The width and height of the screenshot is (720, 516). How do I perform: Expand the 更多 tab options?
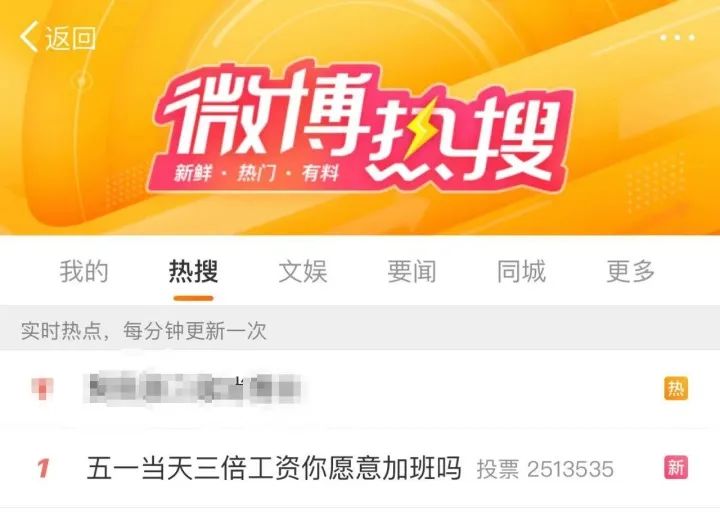[630, 271]
